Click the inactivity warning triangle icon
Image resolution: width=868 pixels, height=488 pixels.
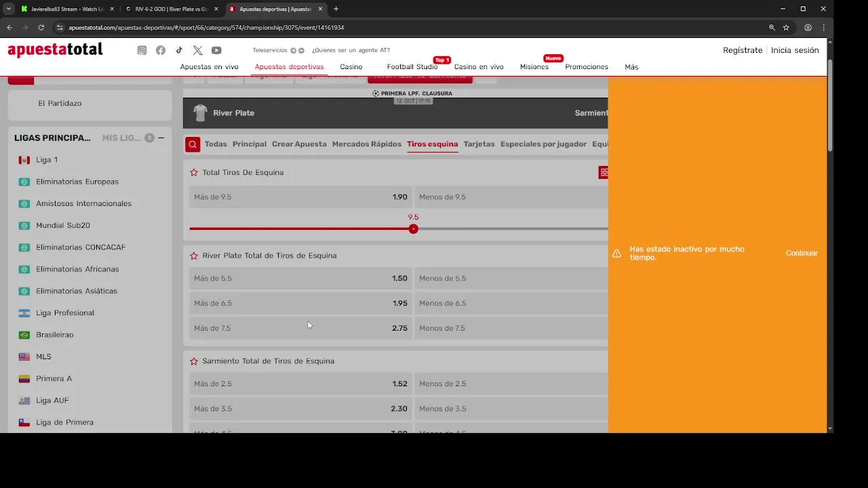point(616,253)
